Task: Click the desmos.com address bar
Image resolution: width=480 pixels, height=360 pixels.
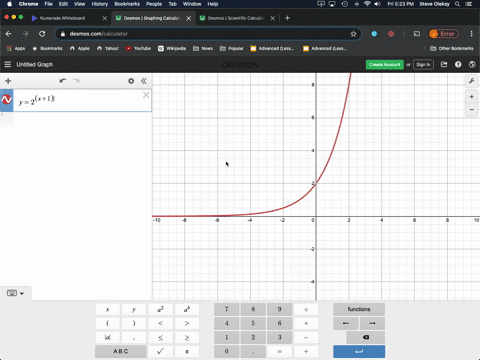Action: pyautogui.click(x=207, y=34)
